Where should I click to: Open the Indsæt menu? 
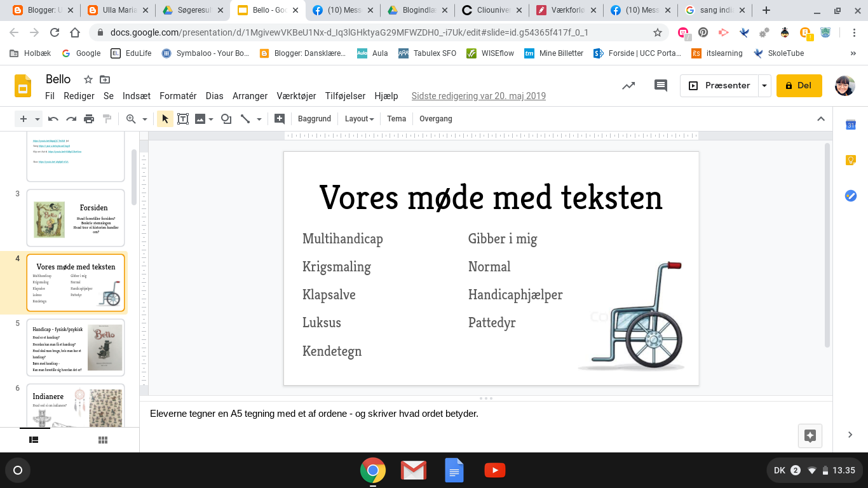point(137,96)
